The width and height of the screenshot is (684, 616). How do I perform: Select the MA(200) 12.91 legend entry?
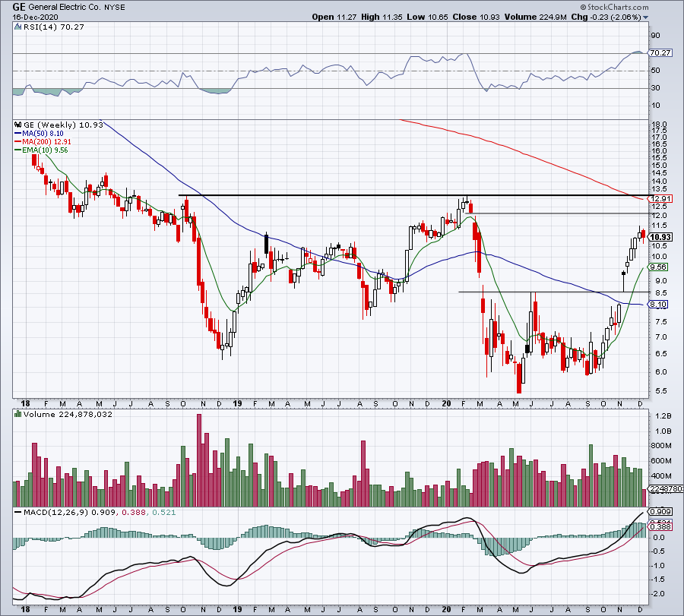click(x=43, y=142)
